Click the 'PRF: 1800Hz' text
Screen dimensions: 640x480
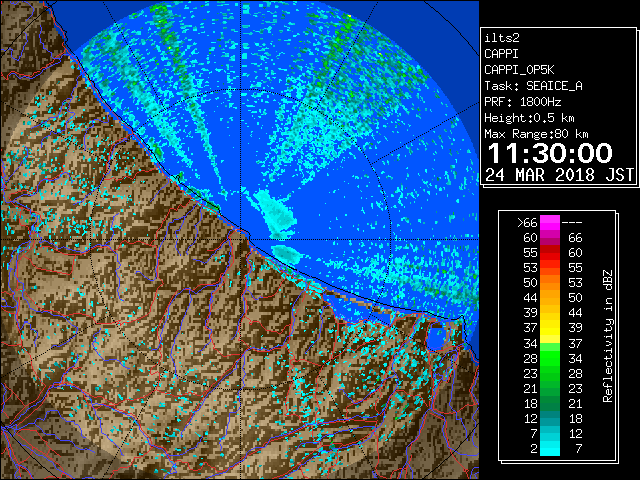522,102
